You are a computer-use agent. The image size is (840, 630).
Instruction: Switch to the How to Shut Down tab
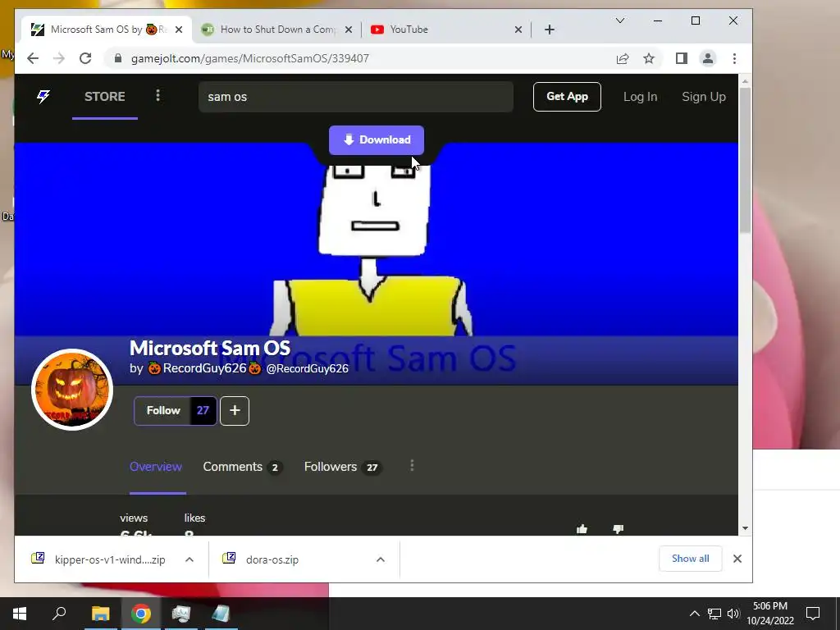277,30
